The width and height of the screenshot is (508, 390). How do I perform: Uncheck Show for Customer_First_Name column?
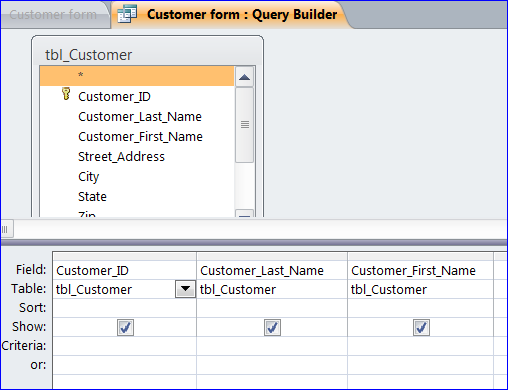(421, 327)
